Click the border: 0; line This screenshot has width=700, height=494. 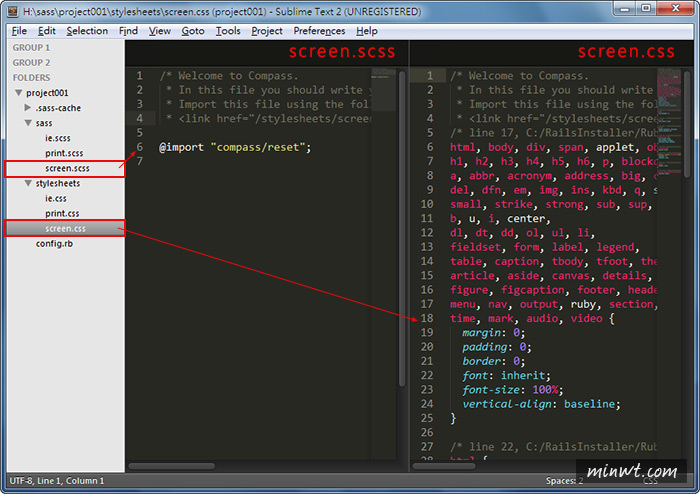tap(493, 361)
